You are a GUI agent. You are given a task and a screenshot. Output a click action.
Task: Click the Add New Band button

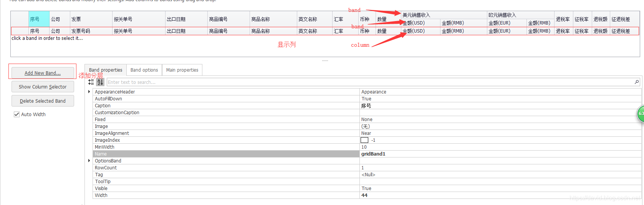[x=43, y=73]
